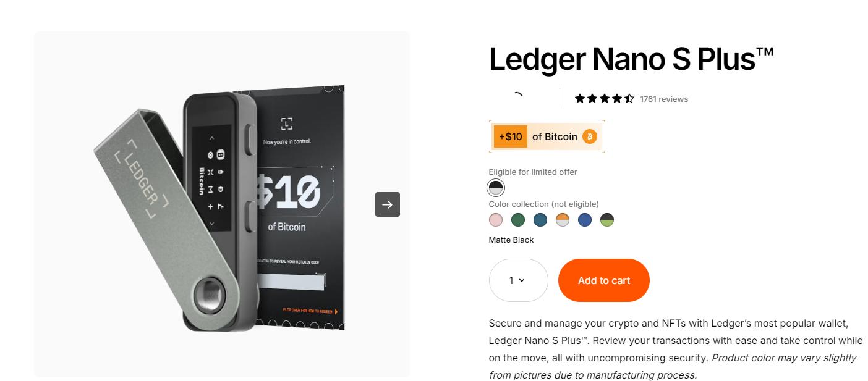Click the next image arrow button
Screen dimensions: 868x381
click(x=388, y=204)
